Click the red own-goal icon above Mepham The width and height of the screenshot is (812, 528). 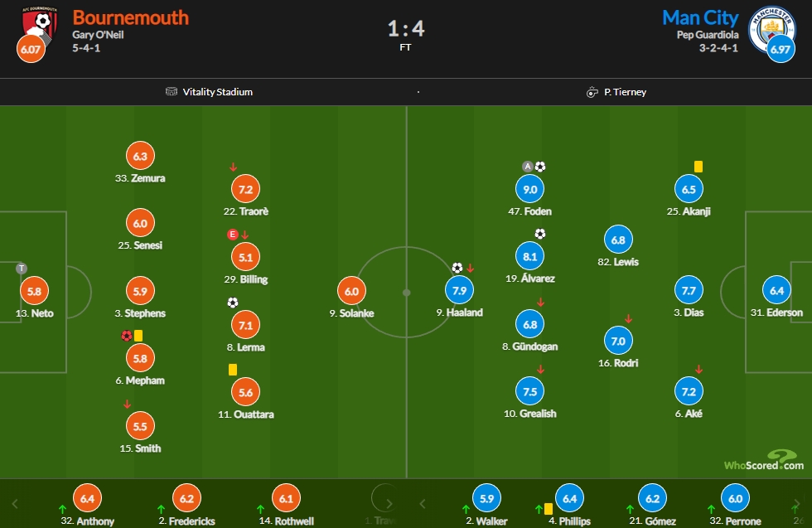point(126,336)
